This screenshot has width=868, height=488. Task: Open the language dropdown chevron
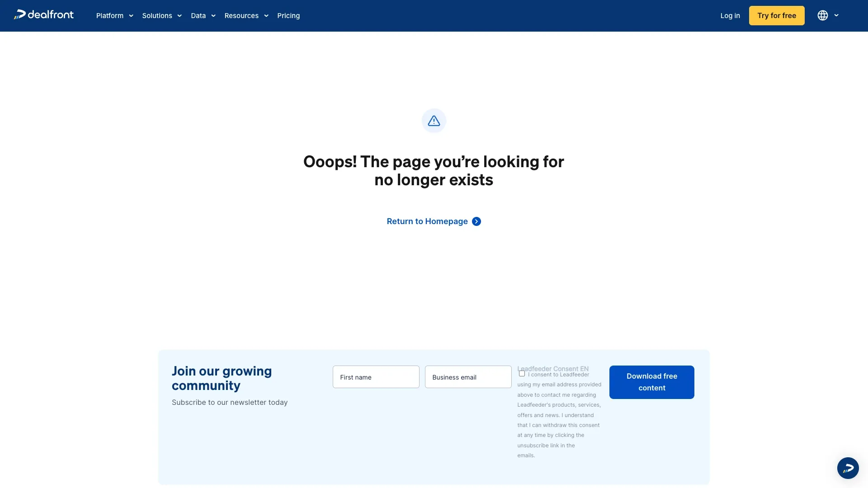836,15
